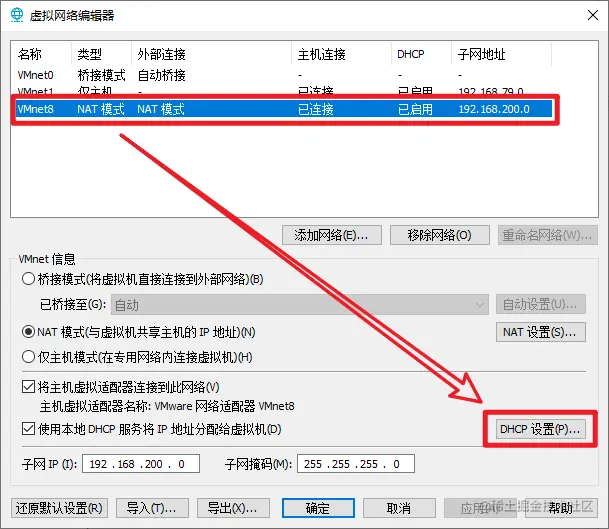Click the 导出(X)... button
Screen dimensions: 609x529
coord(233,508)
